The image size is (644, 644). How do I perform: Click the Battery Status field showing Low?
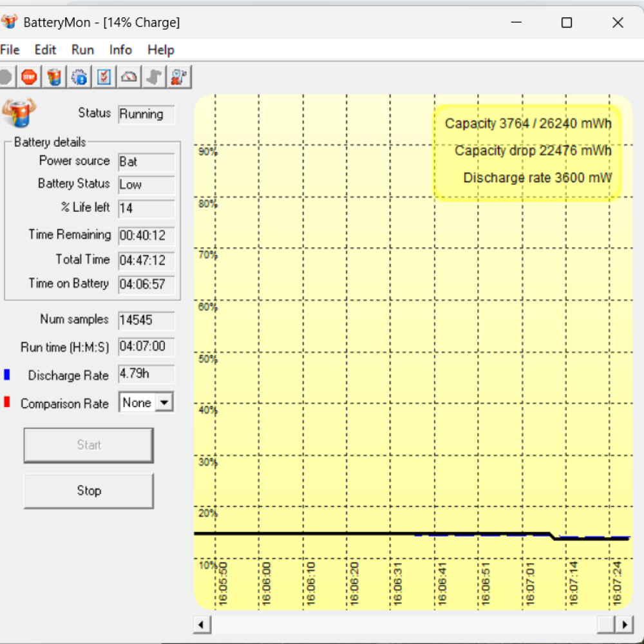coord(146,185)
